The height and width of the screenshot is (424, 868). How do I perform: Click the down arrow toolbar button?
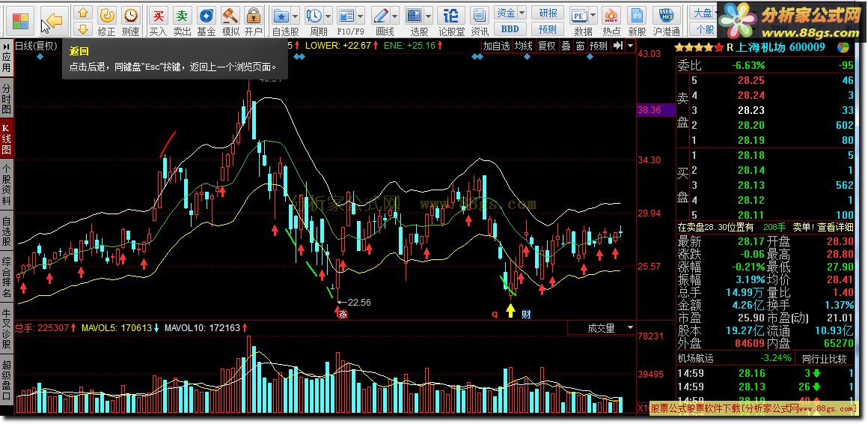pyautogui.click(x=82, y=28)
